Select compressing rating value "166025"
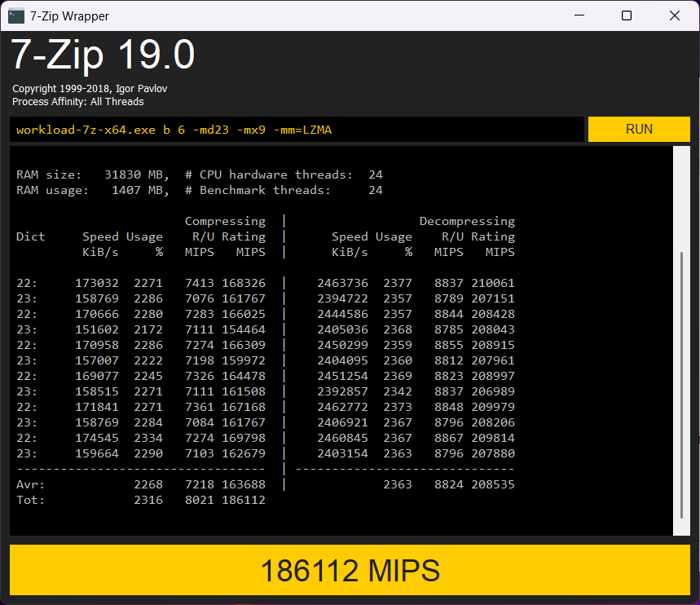The height and width of the screenshot is (605, 700). (244, 314)
